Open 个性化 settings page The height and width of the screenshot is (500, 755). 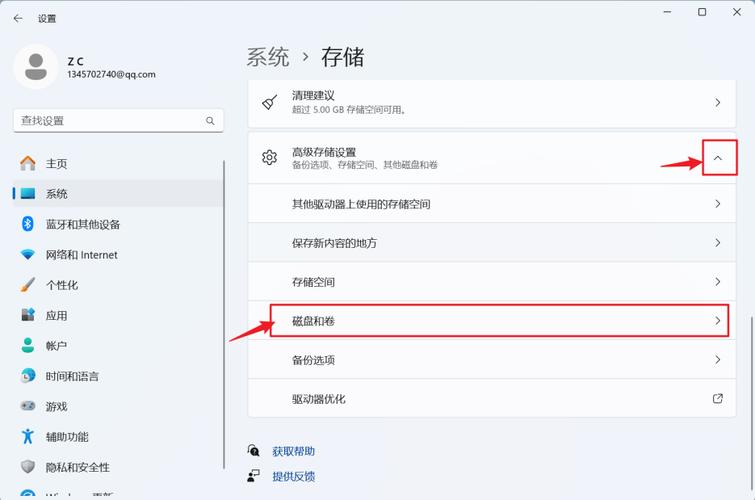118,285
